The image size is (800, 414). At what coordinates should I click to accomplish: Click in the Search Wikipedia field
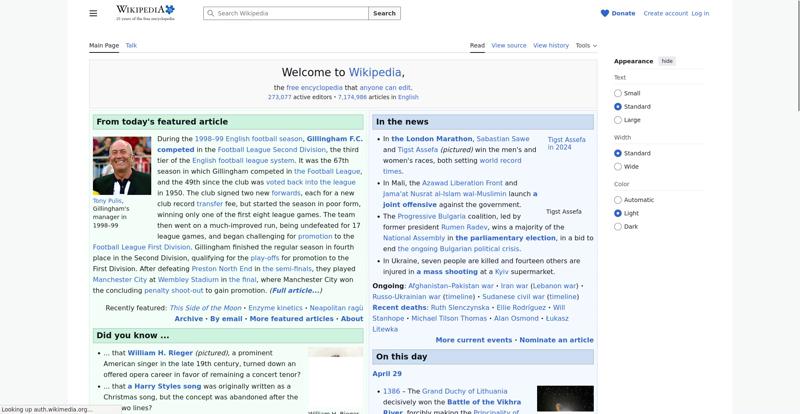(290, 14)
